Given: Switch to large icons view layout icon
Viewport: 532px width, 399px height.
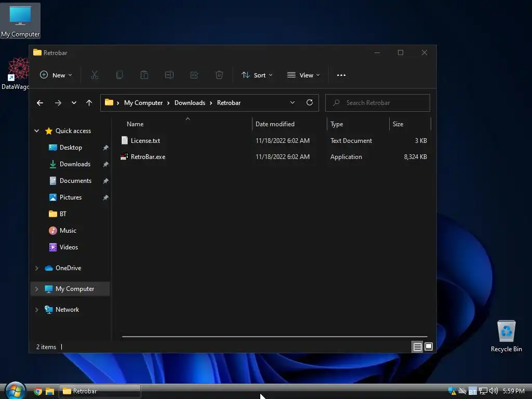Looking at the screenshot, I should tap(429, 347).
